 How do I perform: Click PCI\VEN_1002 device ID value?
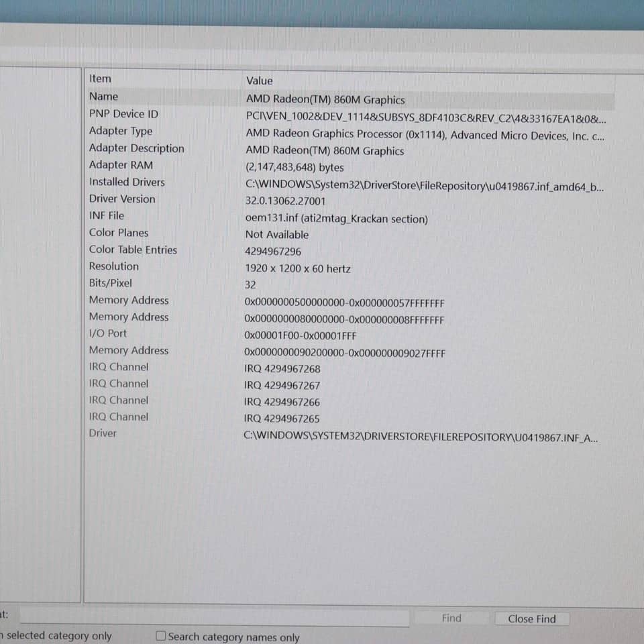click(426, 118)
